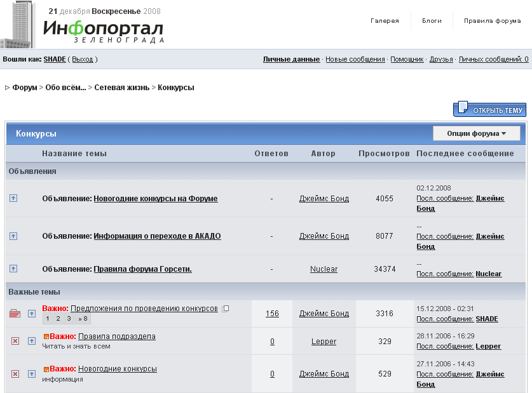Go to Обо всём... breadcrumb

click(x=66, y=88)
